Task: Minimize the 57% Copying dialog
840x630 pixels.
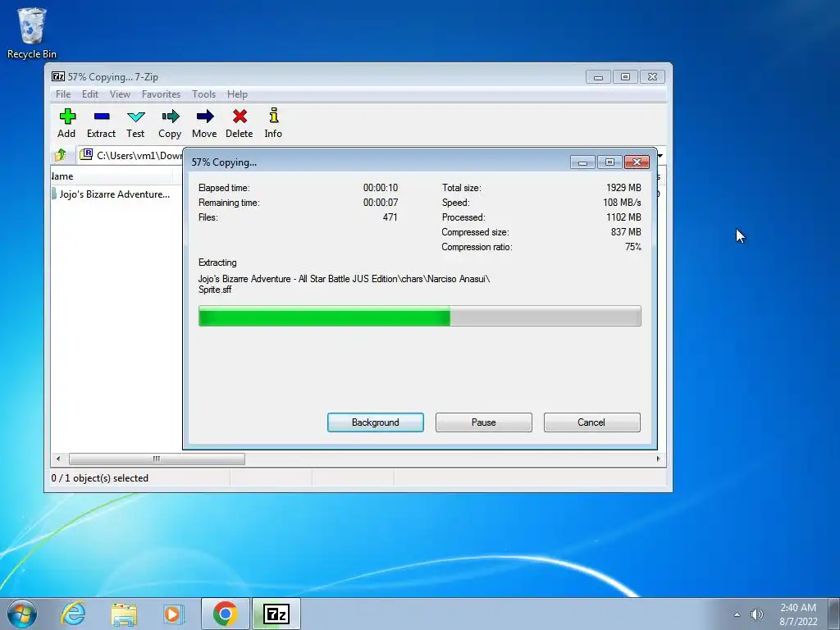Action: pos(583,162)
